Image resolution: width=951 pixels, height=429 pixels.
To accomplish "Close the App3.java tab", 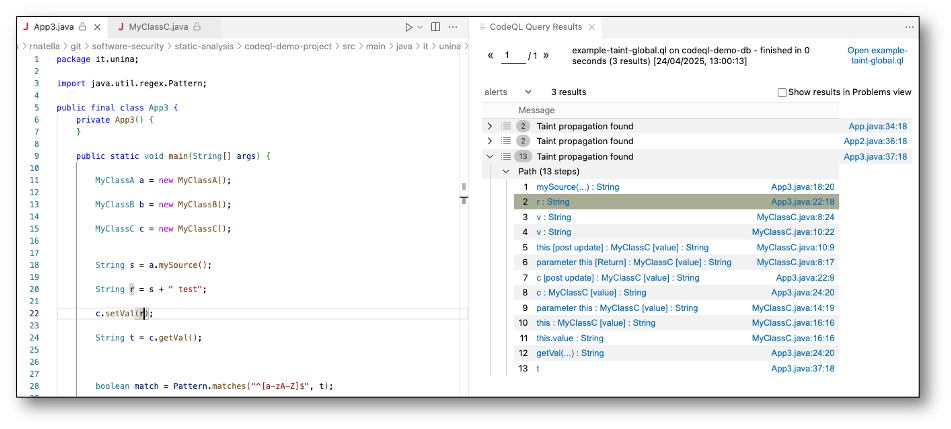I will coord(98,27).
